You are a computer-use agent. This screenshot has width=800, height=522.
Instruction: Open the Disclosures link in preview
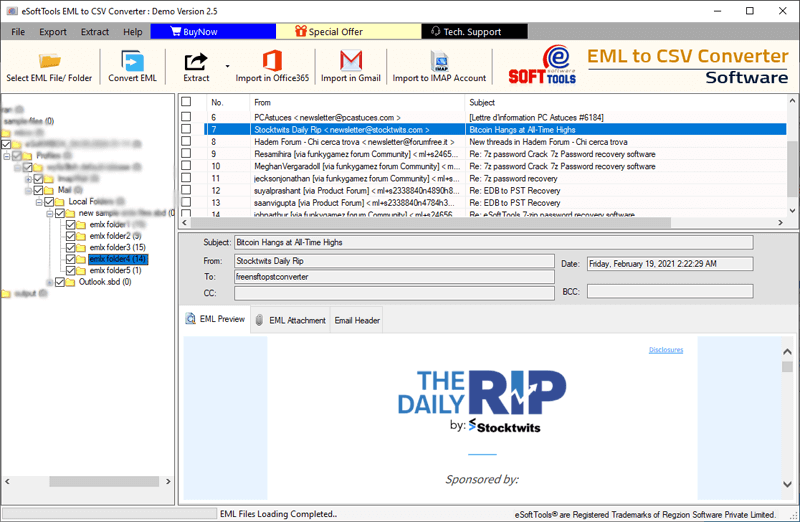pyautogui.click(x=666, y=350)
